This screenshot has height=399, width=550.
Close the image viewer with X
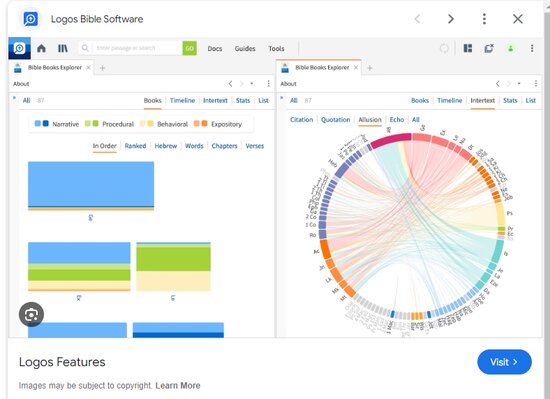pyautogui.click(x=518, y=19)
